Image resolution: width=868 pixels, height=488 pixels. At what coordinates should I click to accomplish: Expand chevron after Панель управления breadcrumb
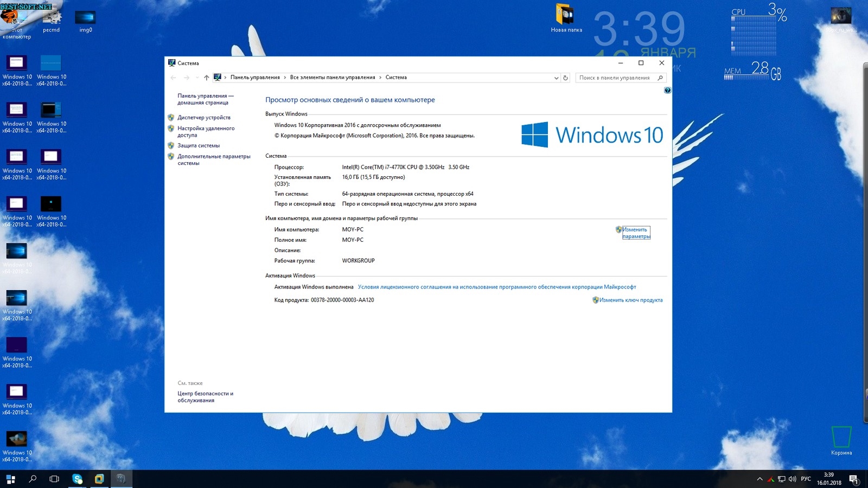click(x=285, y=78)
